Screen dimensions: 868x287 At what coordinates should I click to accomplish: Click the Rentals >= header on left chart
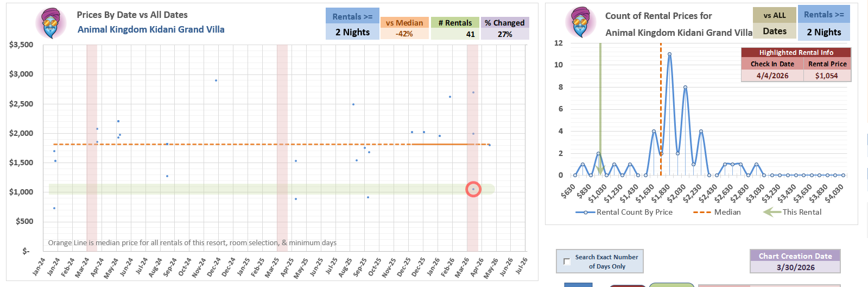click(352, 16)
